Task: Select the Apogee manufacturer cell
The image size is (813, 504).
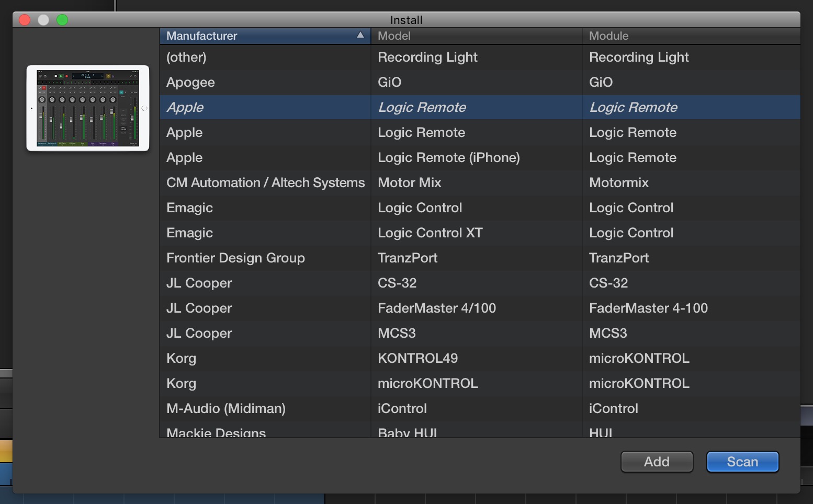Action: 190,82
